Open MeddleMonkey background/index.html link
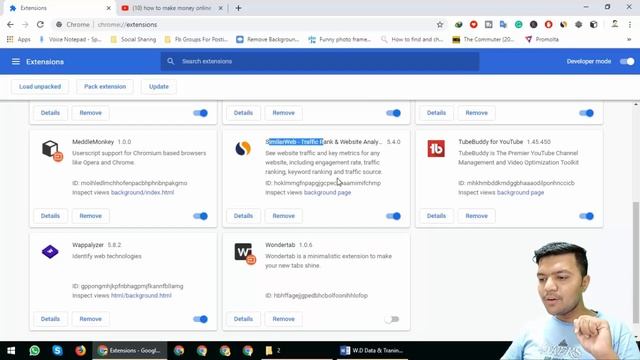 142,192
